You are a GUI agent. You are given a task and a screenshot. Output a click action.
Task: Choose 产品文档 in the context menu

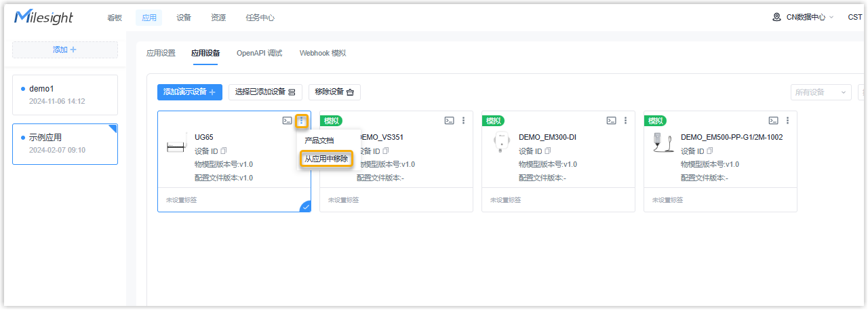(319, 140)
